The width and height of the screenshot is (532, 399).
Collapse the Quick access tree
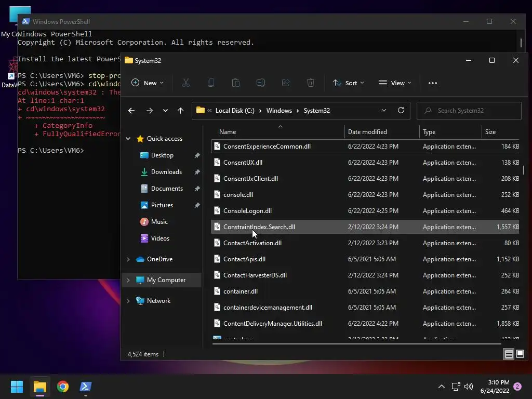coord(128,138)
